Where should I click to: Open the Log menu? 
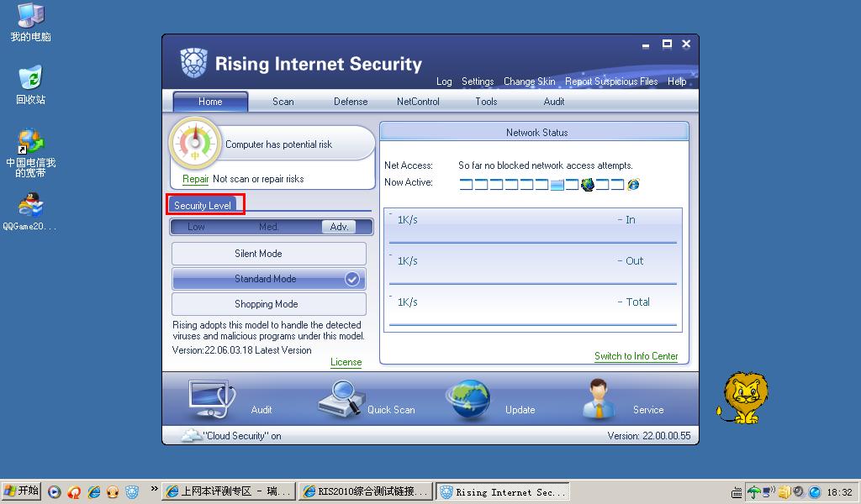tap(444, 81)
